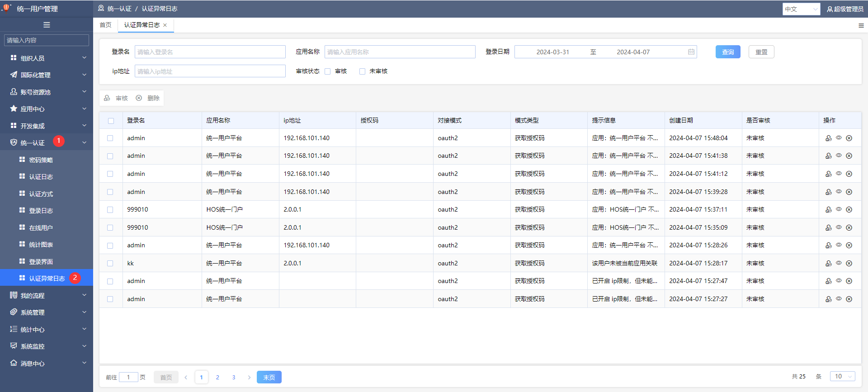
Task: Focus the 应用名称 input field
Action: pyautogui.click(x=400, y=52)
